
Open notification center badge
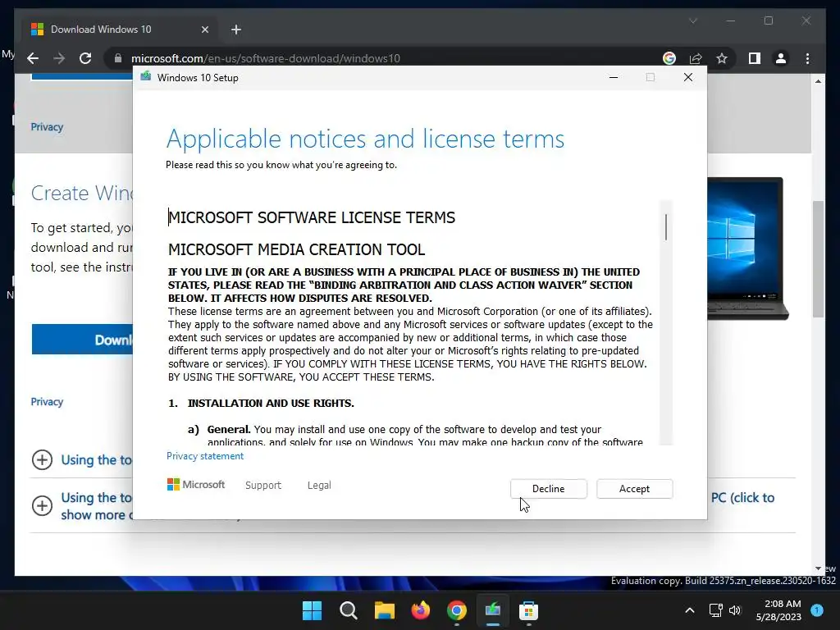[817, 609]
